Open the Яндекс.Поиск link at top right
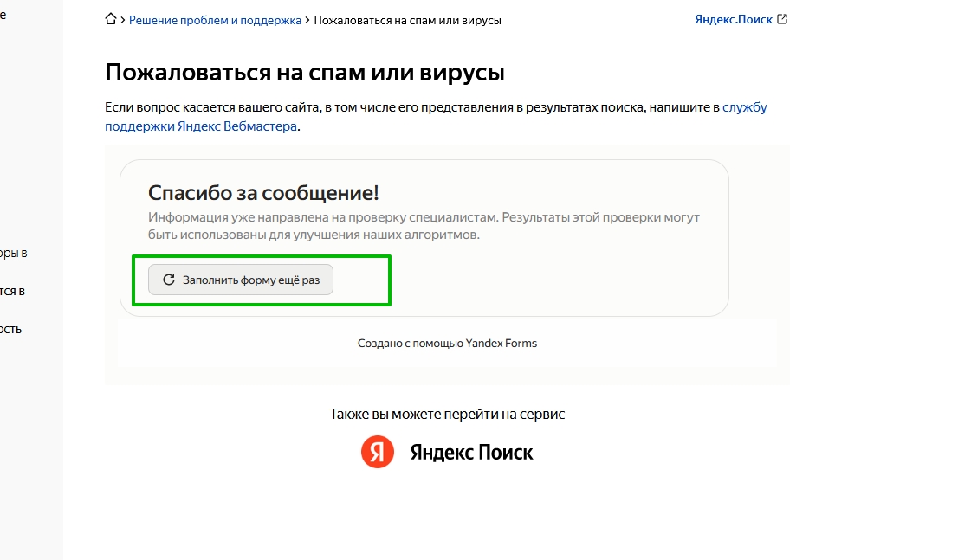The height and width of the screenshot is (560, 958). tap(733, 19)
